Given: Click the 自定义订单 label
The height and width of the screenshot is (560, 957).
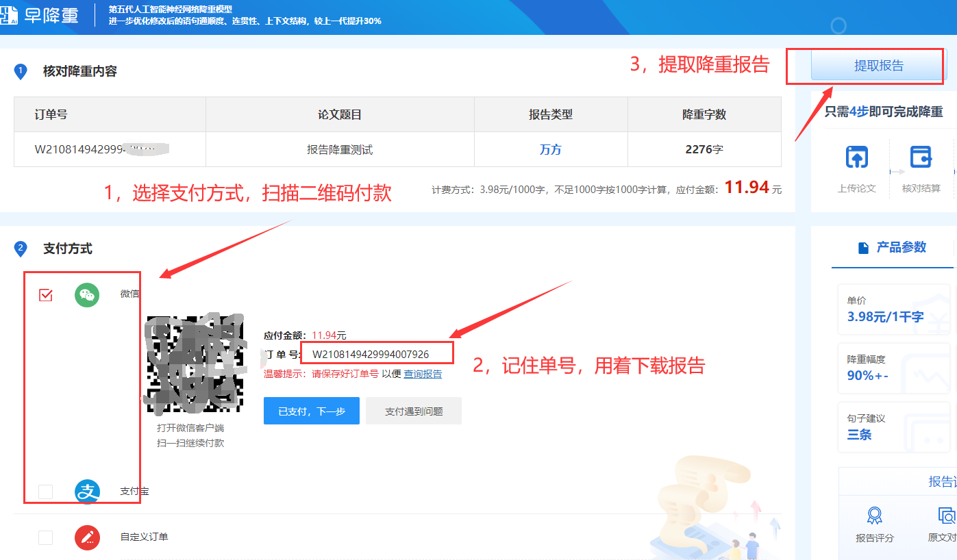Looking at the screenshot, I should click(145, 537).
